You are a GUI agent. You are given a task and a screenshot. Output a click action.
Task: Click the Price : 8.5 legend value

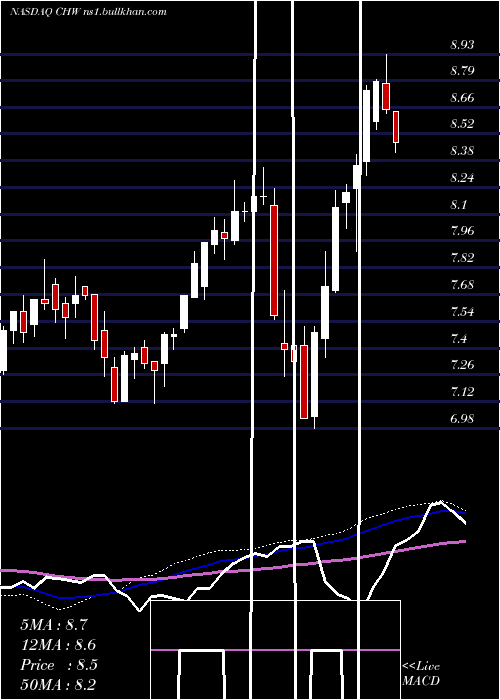pyautogui.click(x=58, y=665)
